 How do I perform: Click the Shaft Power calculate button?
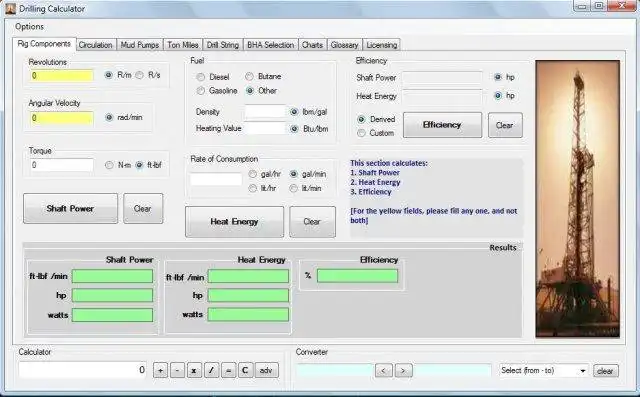[71, 208]
